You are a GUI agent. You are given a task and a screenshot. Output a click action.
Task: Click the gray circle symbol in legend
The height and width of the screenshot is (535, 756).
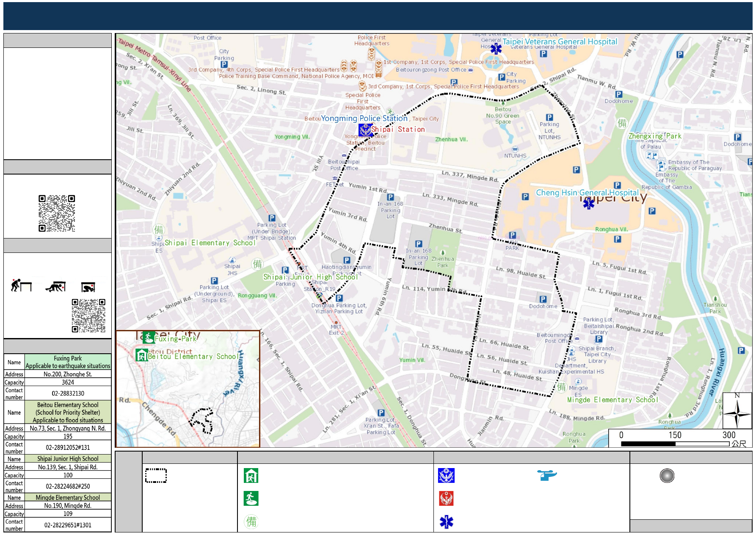coord(667,476)
